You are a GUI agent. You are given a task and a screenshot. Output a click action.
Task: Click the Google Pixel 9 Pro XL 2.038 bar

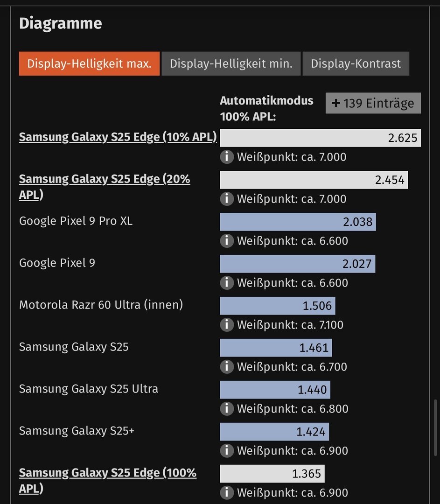298,222
